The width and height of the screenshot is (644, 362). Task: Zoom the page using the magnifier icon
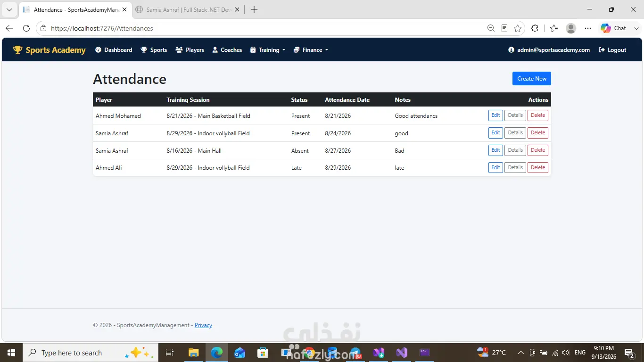tap(491, 28)
